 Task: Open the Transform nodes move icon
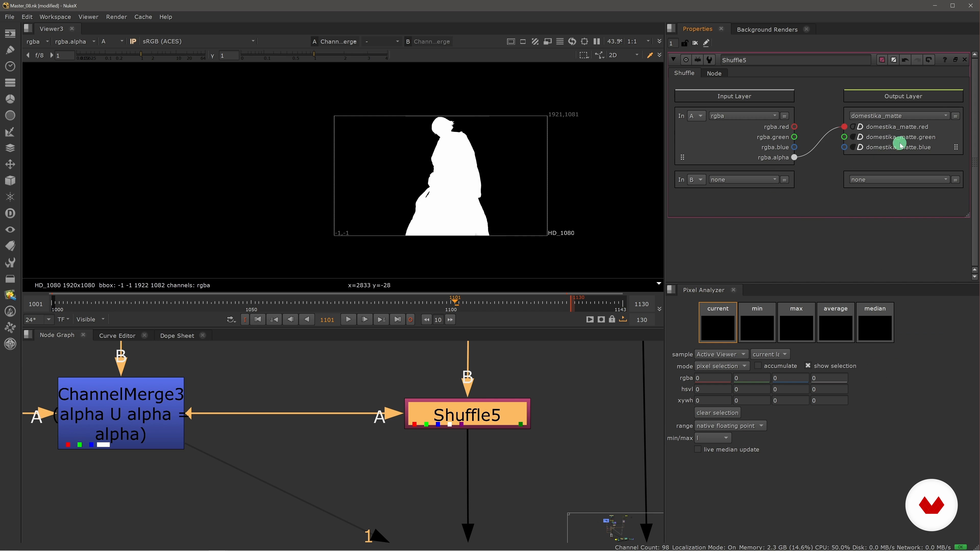pos(10,164)
